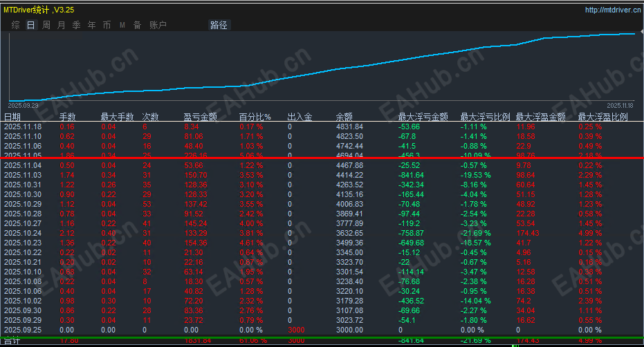The image size is (644, 347).
Task: Select the 2025.11.04 date row
Action: (322, 165)
